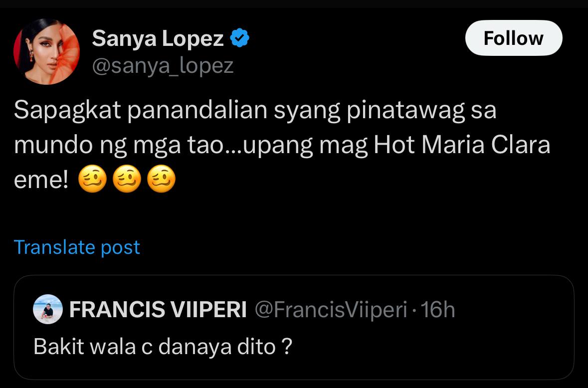Click Francis Viiperi's profile avatar

click(47, 309)
